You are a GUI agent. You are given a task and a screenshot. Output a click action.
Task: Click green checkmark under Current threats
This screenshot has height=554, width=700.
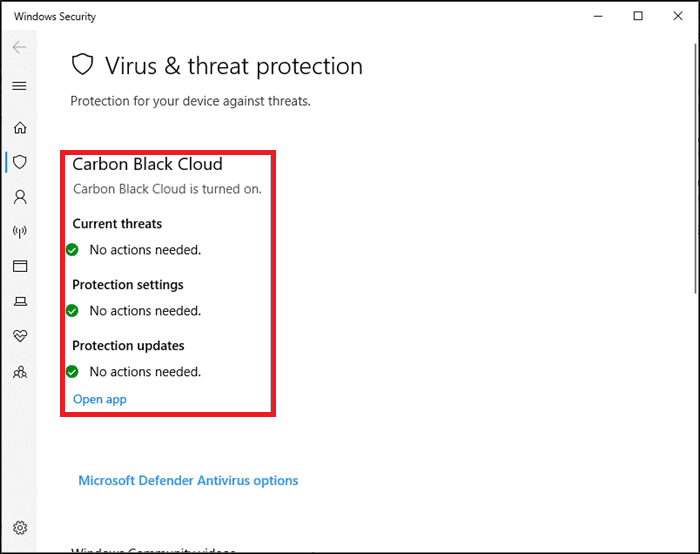pyautogui.click(x=72, y=250)
